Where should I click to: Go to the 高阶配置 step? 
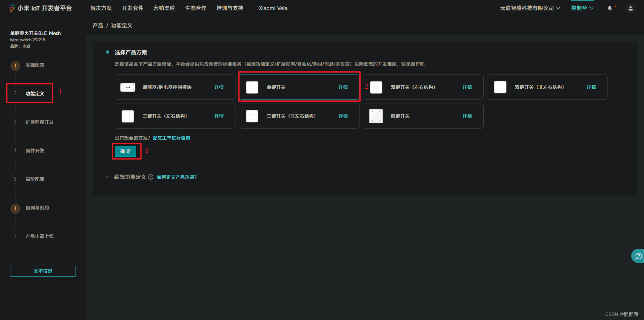tap(35, 179)
